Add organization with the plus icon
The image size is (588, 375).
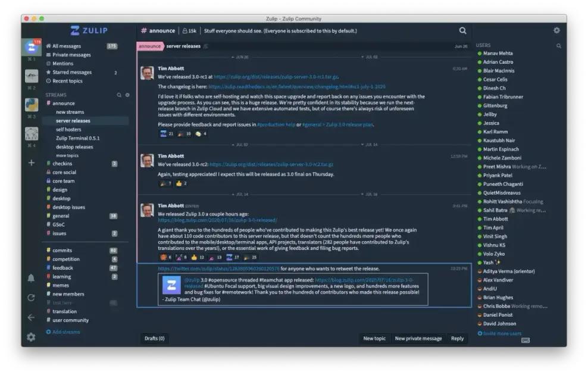31,162
